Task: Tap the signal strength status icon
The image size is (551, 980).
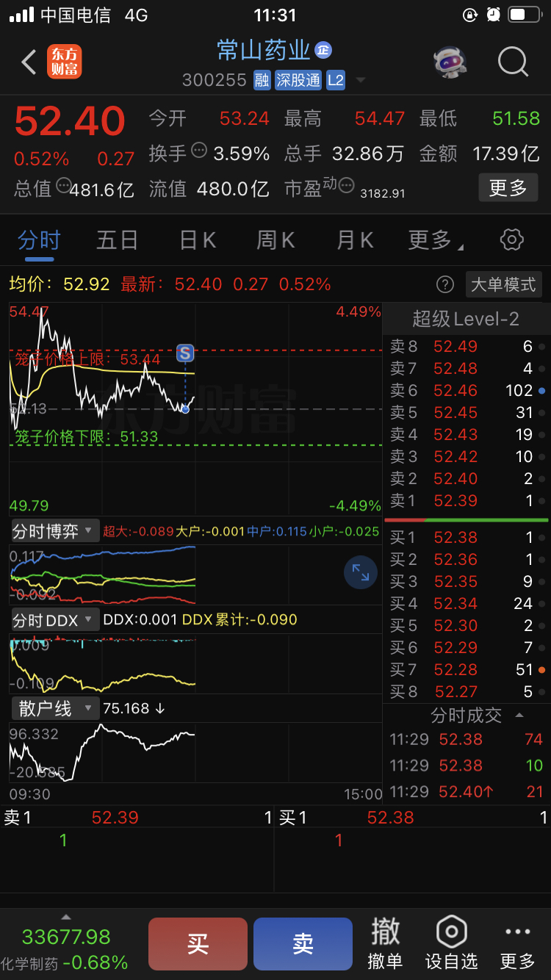Action: pos(21,15)
